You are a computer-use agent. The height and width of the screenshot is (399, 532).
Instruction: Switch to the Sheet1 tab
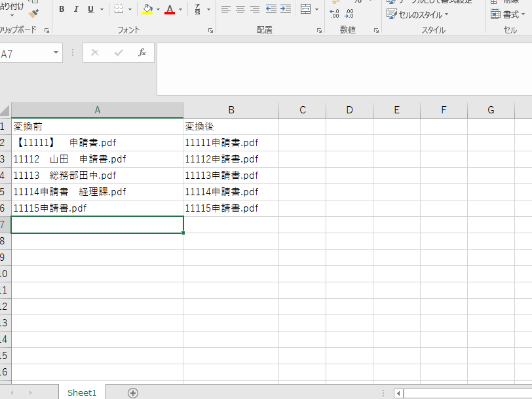click(81, 392)
